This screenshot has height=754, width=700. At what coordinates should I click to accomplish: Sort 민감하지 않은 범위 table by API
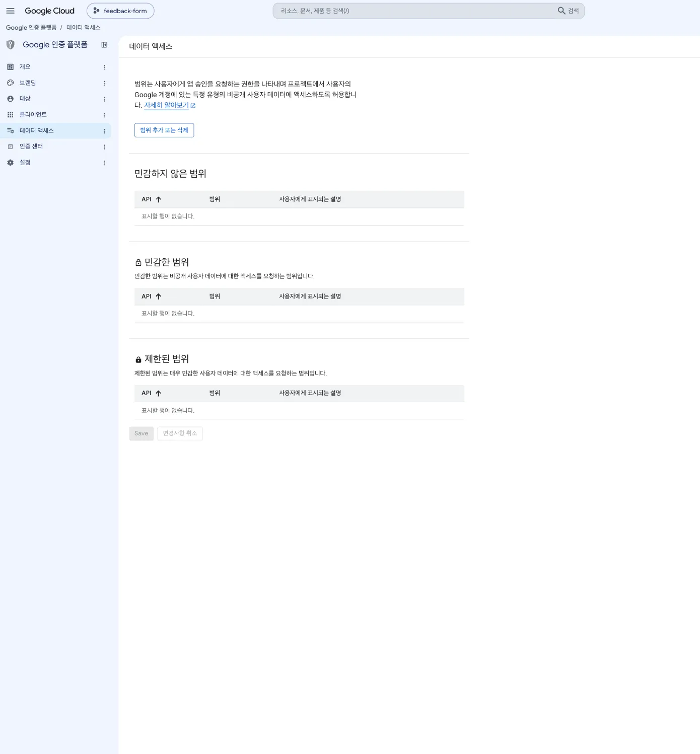151,199
